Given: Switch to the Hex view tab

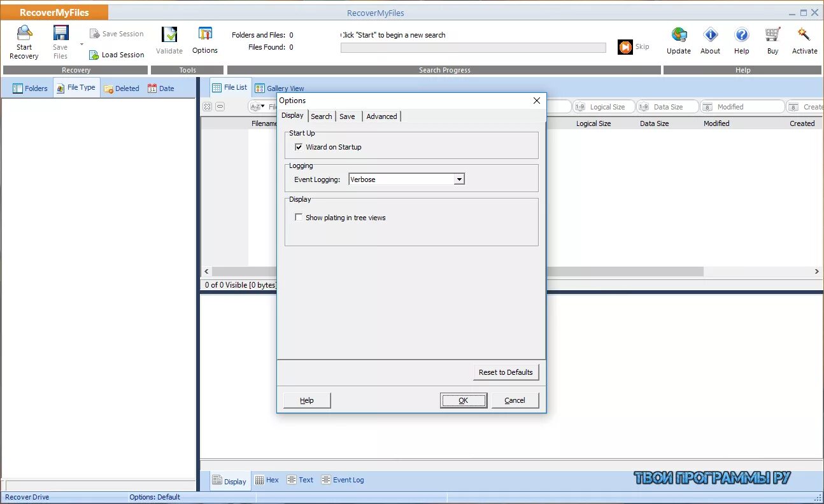Looking at the screenshot, I should [x=267, y=480].
